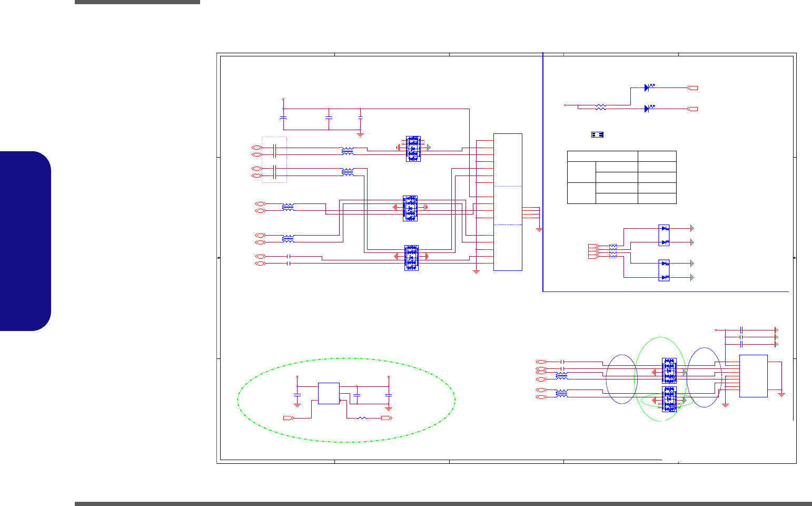Click the four-resistor network pack
Screen dimensions: 812x506
pos(613,251)
